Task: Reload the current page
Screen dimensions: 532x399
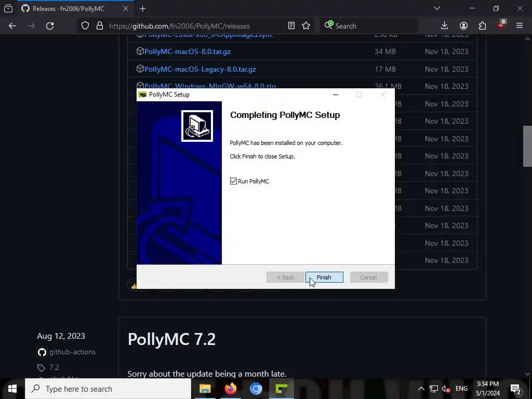Action: click(x=50, y=26)
